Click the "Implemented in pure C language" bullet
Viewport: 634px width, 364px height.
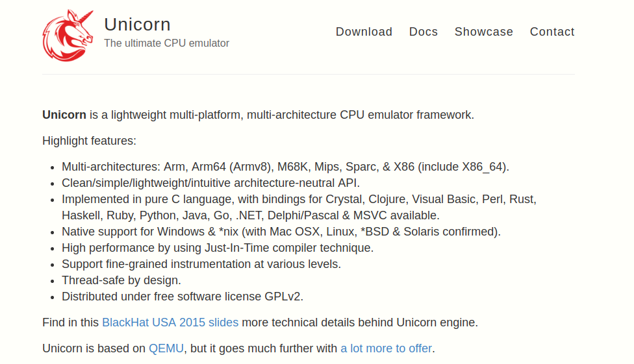click(x=299, y=199)
